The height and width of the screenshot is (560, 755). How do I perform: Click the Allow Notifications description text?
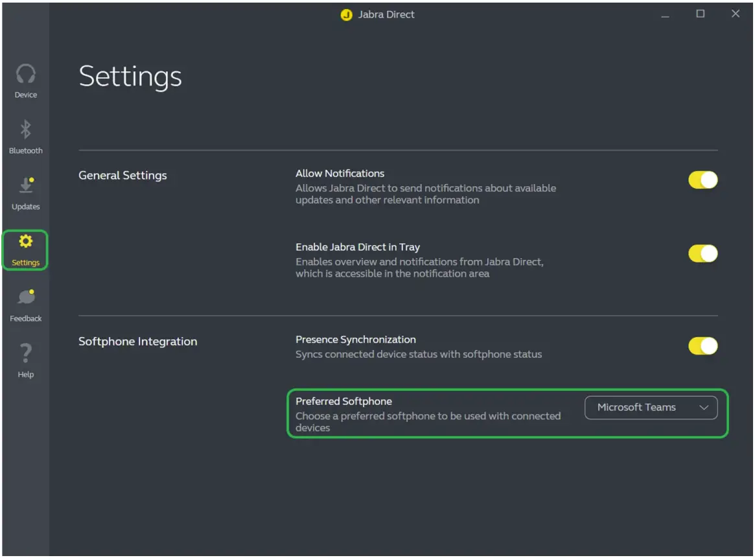425,194
